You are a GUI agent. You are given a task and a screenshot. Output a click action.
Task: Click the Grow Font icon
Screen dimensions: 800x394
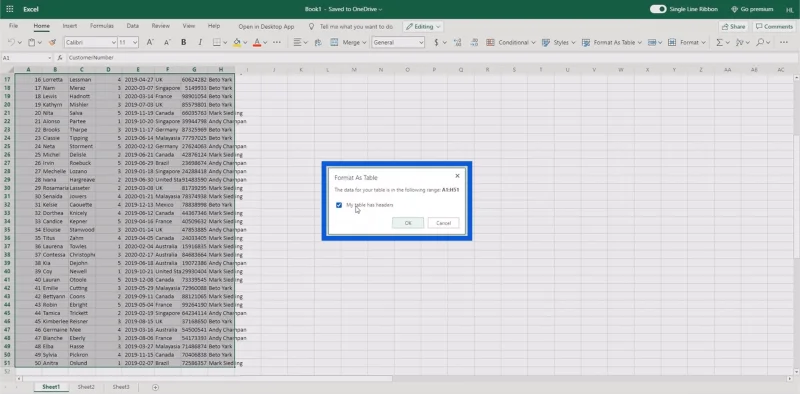click(x=149, y=42)
